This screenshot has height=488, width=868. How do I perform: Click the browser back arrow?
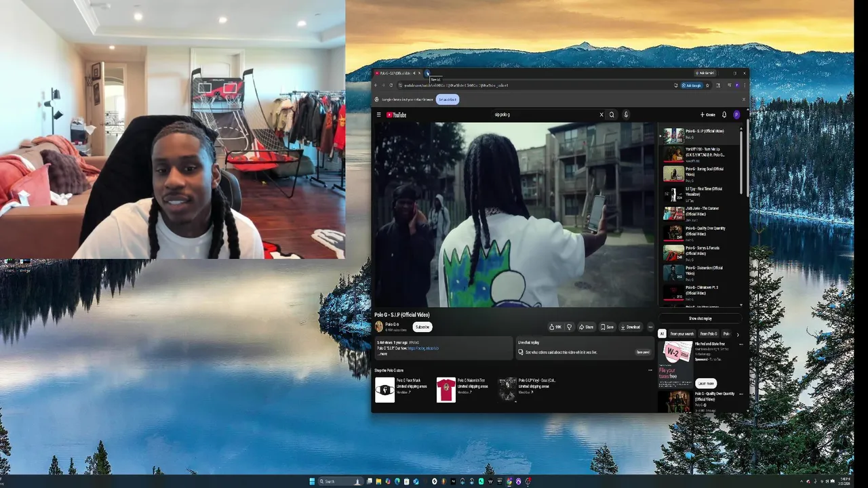point(376,85)
